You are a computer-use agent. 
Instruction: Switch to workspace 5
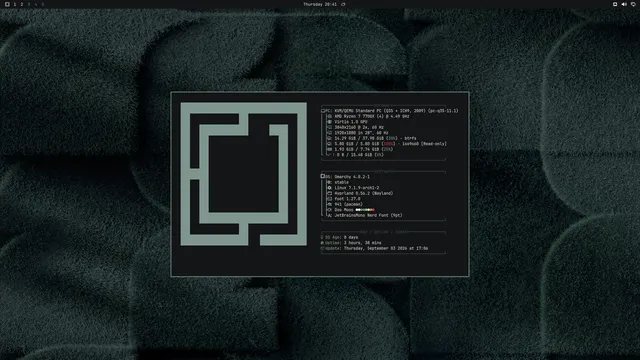point(42,4)
